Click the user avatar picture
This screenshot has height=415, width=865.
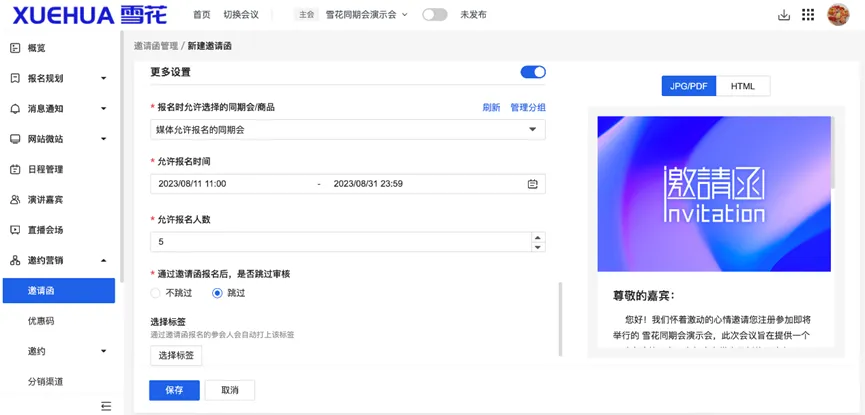coord(838,15)
